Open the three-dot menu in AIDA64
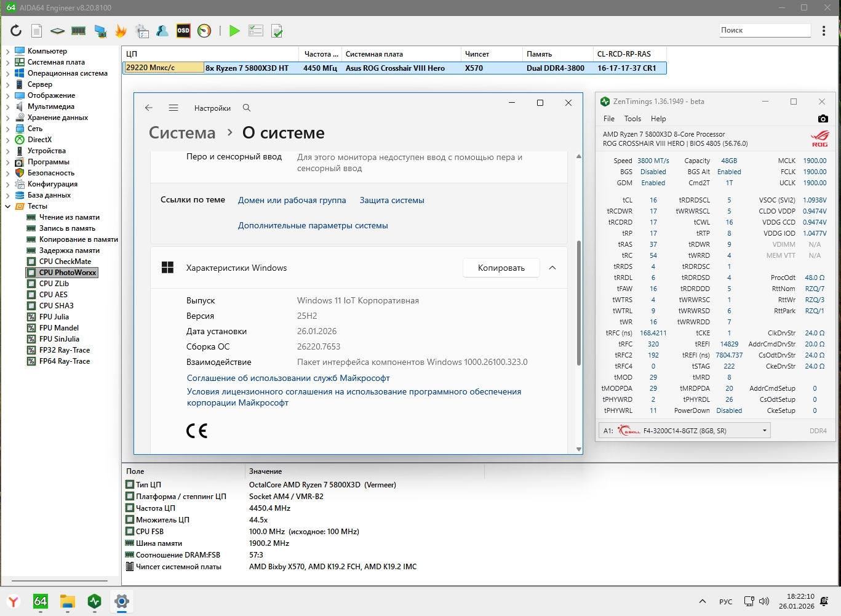The height and width of the screenshot is (616, 841). point(824,30)
